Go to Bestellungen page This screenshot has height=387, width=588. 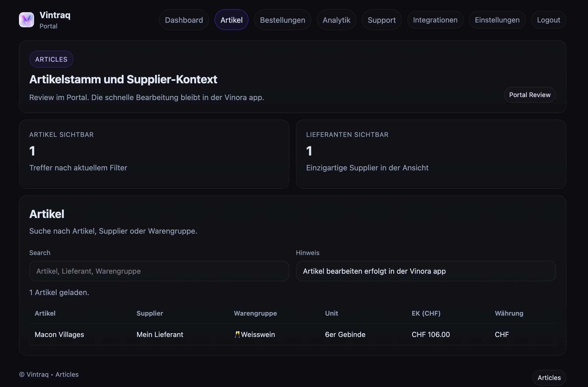coord(282,20)
